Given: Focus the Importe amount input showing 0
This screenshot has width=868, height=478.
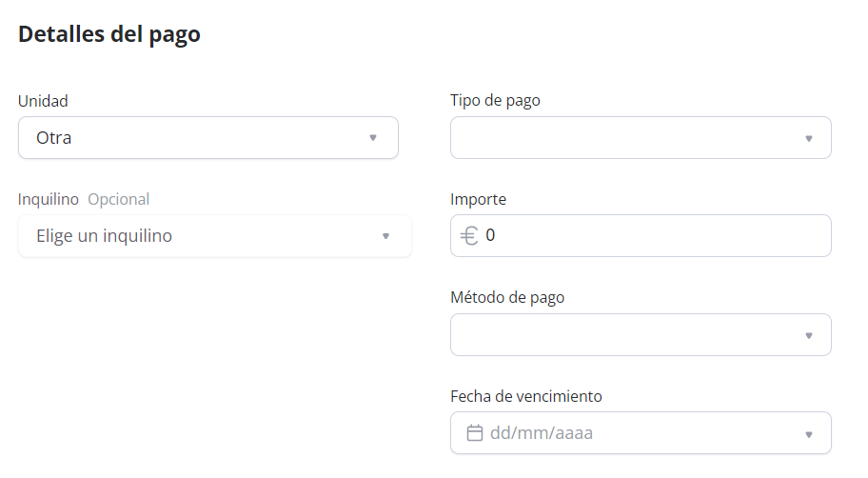Looking at the screenshot, I should coord(647,235).
